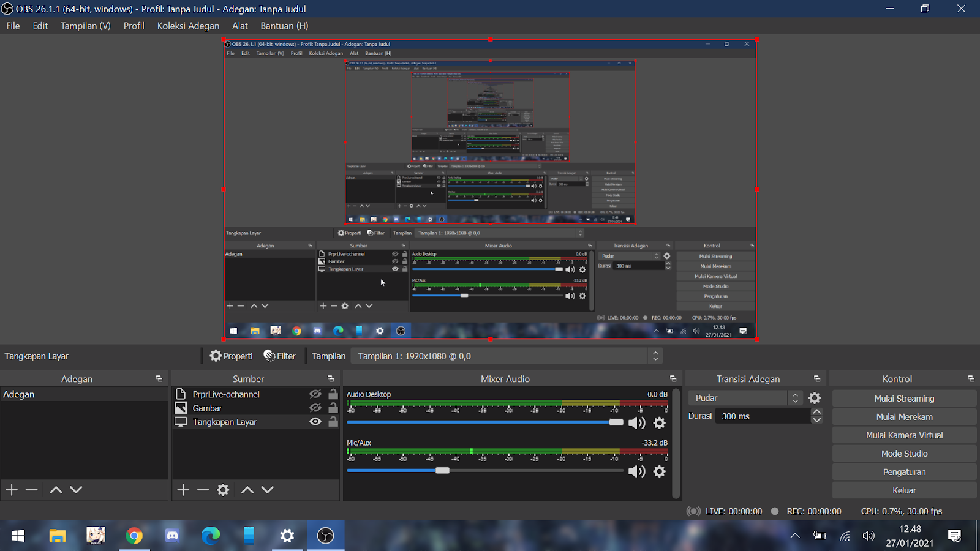
Task: Hide Tangkapan Layar source with eye icon
Action: (x=315, y=422)
